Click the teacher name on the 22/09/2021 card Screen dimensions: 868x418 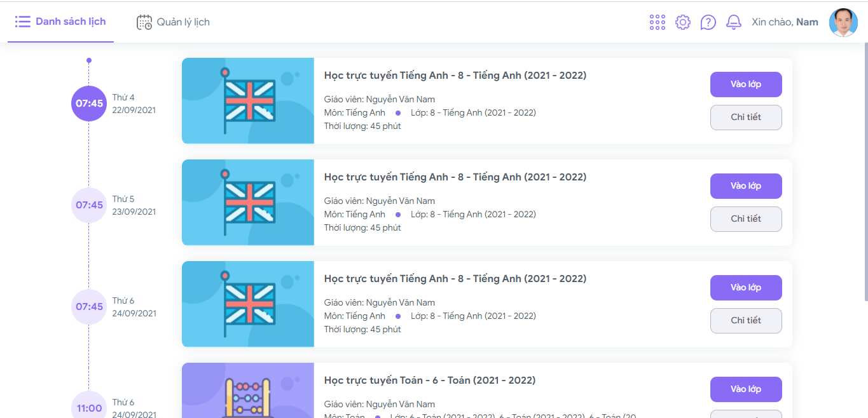point(380,99)
